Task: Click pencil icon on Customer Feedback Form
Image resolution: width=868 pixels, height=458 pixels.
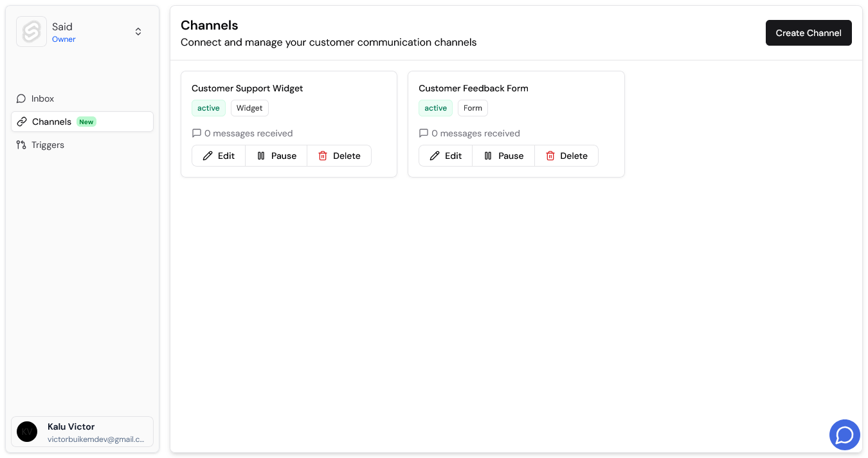Action: tap(435, 156)
